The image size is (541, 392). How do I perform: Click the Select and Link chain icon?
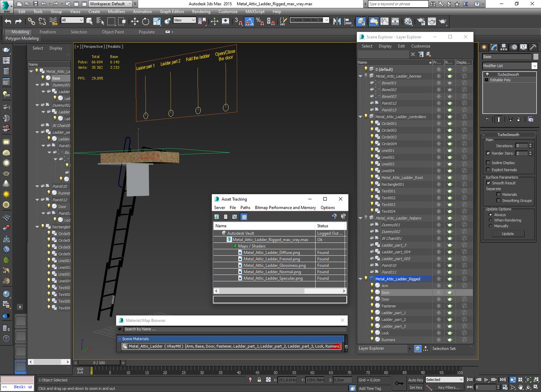32,21
